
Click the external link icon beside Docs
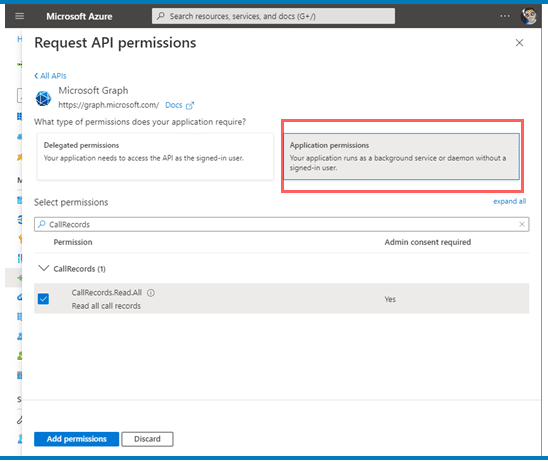190,106
